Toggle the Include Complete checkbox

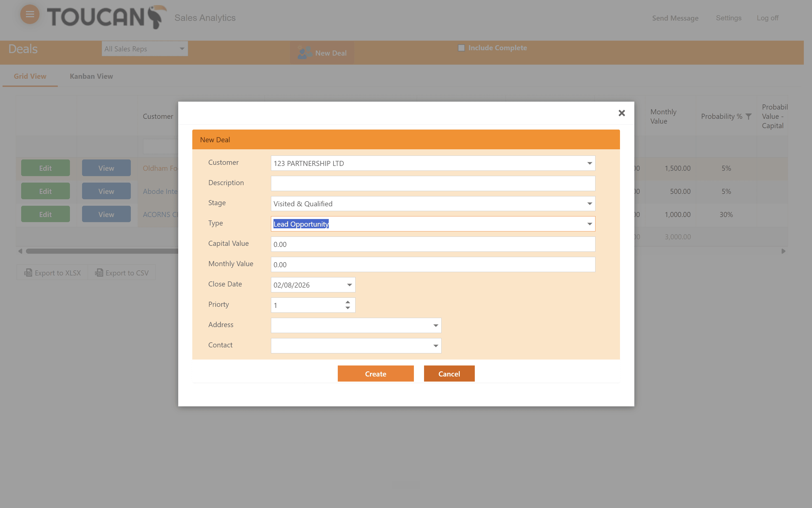[461, 48]
